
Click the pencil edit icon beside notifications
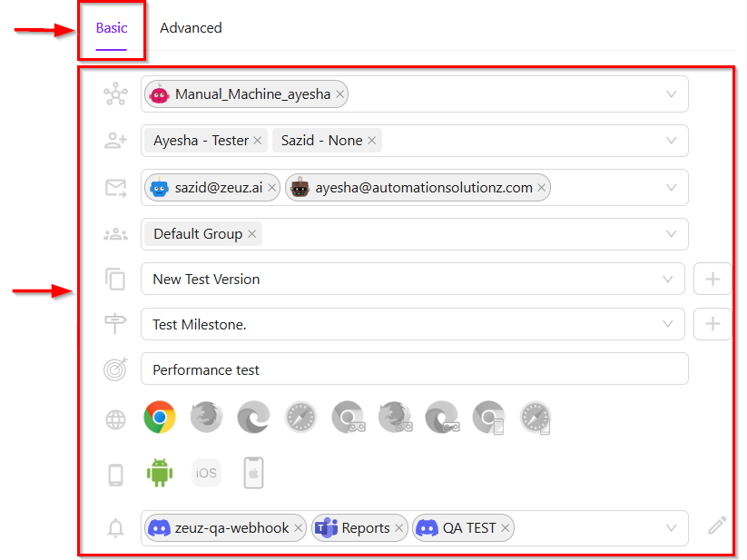717,526
